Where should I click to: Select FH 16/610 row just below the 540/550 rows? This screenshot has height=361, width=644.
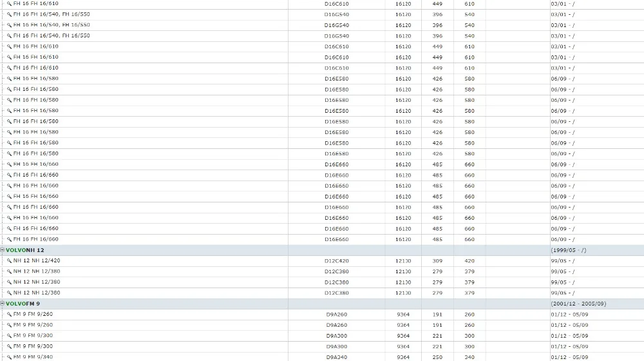coord(322,46)
